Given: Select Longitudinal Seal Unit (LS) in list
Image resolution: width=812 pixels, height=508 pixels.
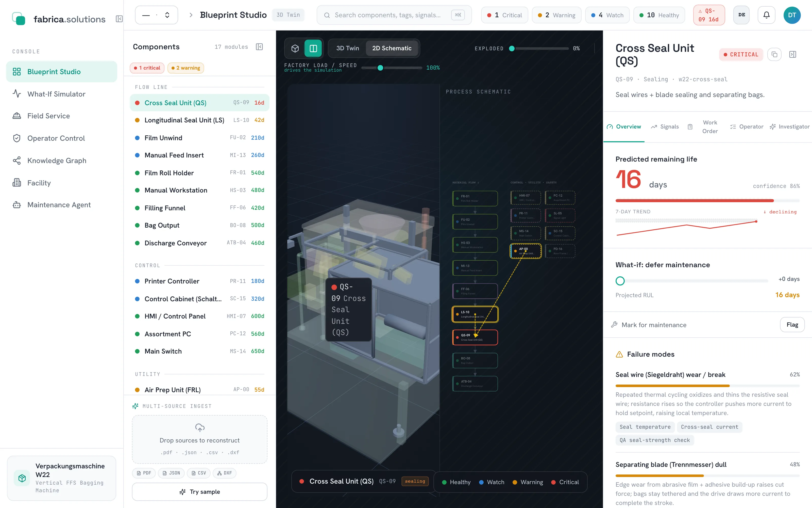Looking at the screenshot, I should pyautogui.click(x=200, y=120).
